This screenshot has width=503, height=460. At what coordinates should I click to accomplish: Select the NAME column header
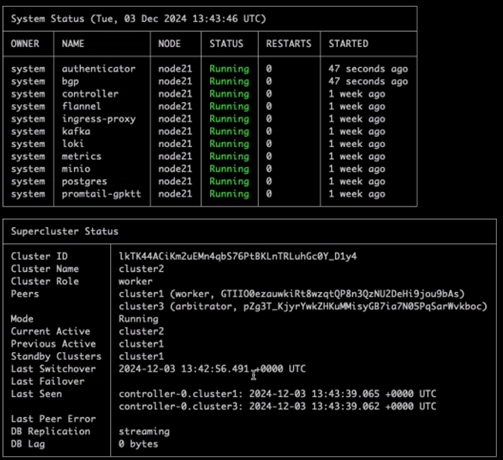tap(73, 44)
